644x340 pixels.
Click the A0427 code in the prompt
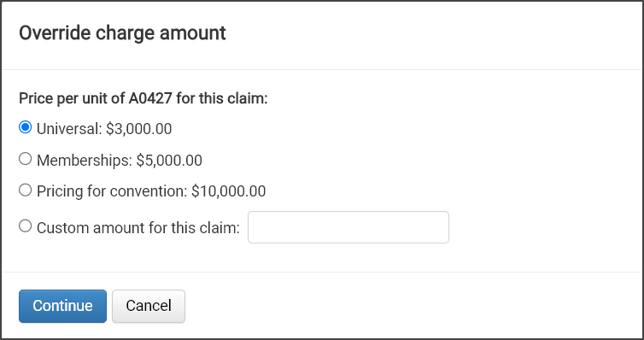[152, 98]
